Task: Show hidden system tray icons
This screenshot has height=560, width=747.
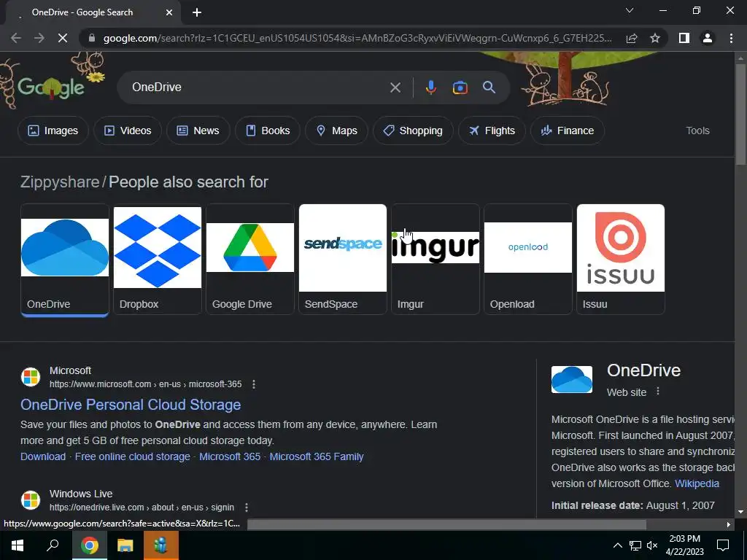Action: [x=617, y=545]
